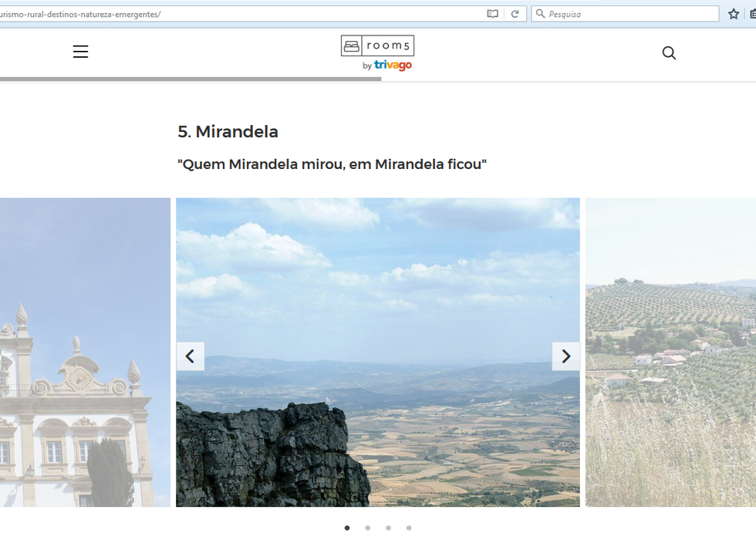
Task: Bookmark this page with the star icon
Action: 734,14
